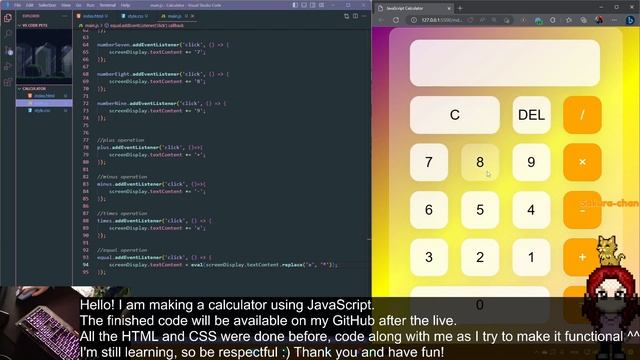Click calculator number 1 key
The width and height of the screenshot is (640, 360).
(531, 257)
